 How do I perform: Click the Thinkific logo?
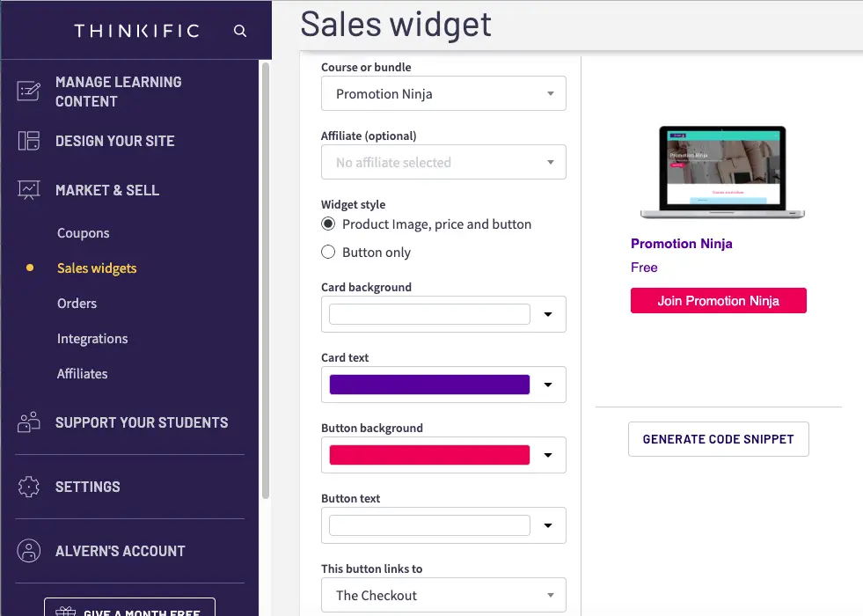point(136,31)
